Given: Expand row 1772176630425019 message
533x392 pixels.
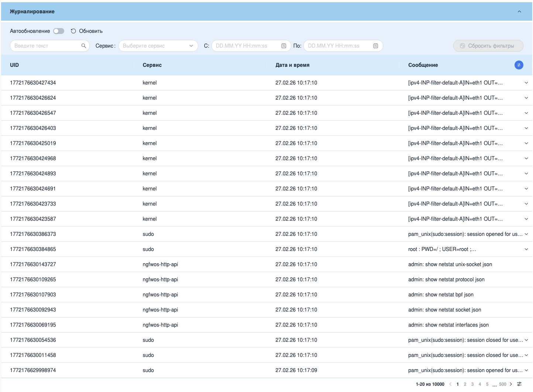Looking at the screenshot, I should click(x=526, y=143).
